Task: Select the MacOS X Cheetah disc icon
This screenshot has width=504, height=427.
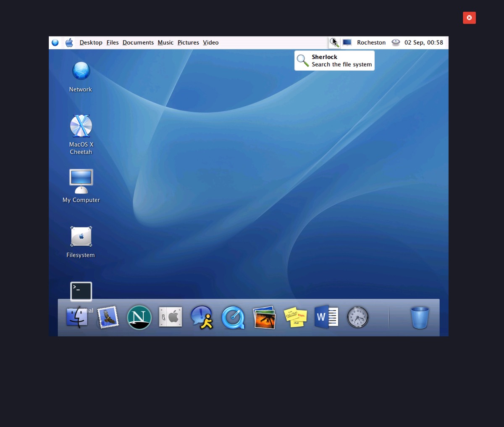Action: pos(81,126)
